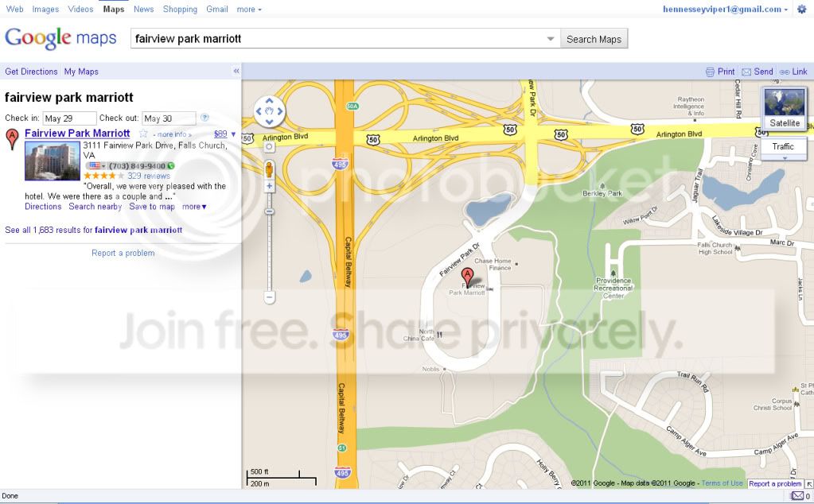Open Terms of Use link on map

click(x=722, y=483)
